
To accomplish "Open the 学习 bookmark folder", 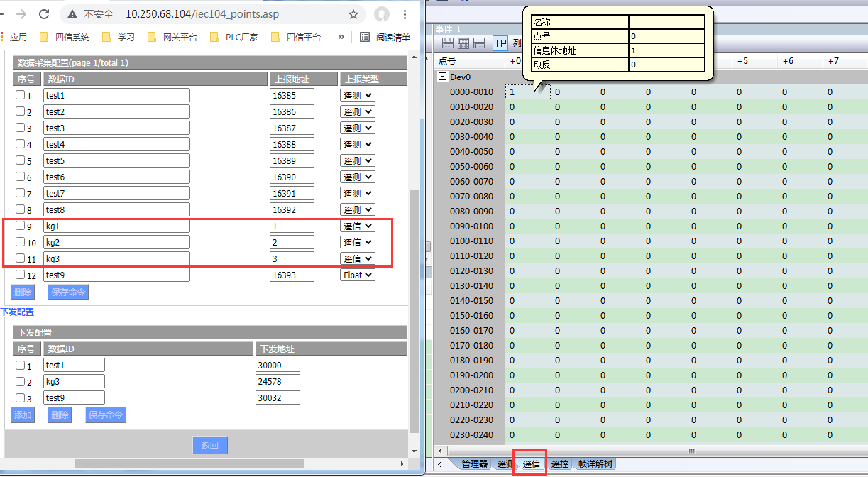I will 119,37.
